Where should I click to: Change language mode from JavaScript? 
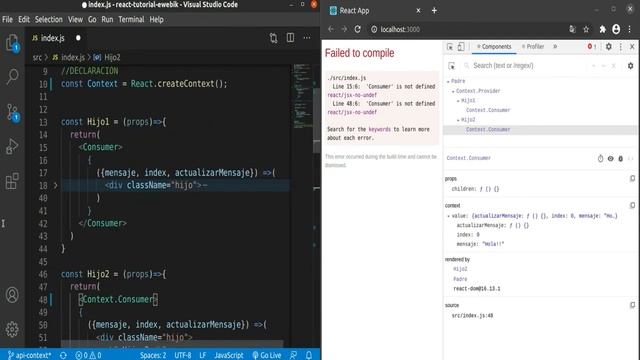(229, 355)
